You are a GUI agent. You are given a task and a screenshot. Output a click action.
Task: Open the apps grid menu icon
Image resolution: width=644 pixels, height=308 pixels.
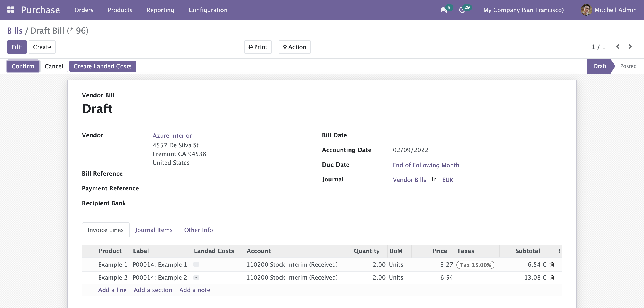(x=11, y=10)
